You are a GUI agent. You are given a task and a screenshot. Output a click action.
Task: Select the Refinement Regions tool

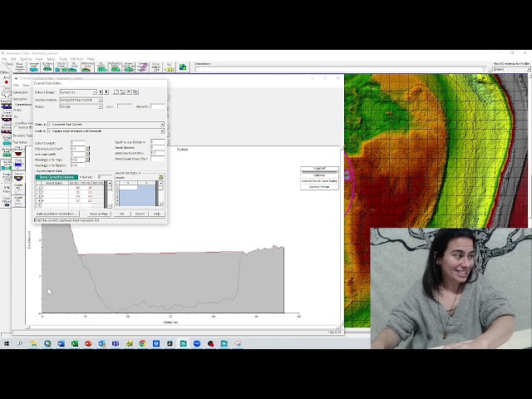87,66
